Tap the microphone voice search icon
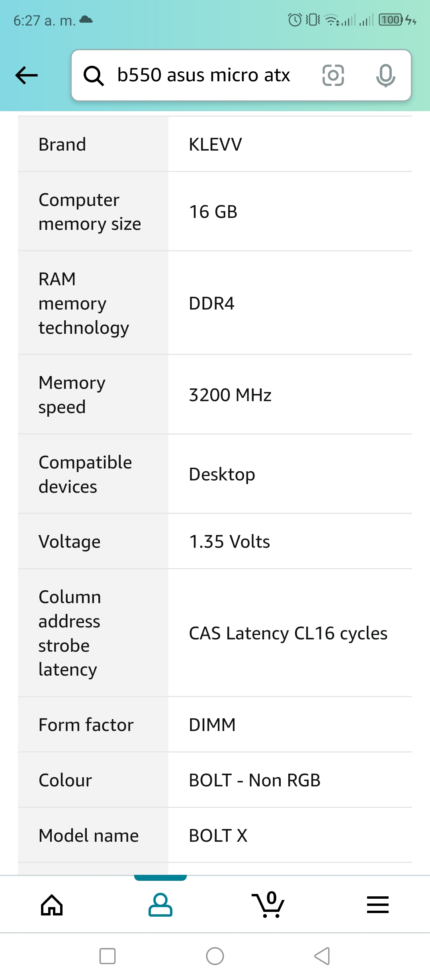Screen dimensions: 430x980 [x=385, y=75]
